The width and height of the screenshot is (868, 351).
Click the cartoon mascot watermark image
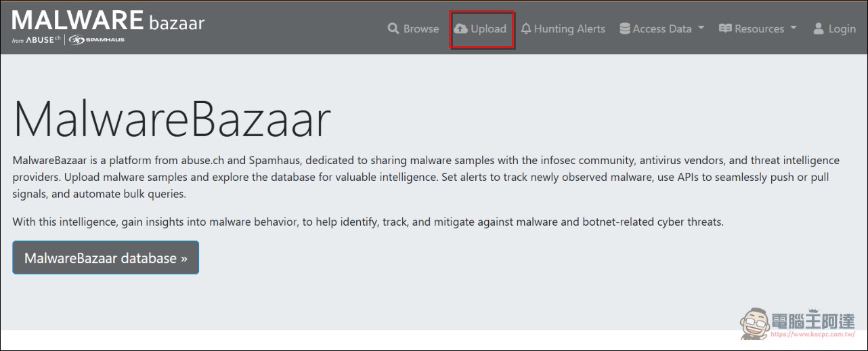(x=754, y=324)
